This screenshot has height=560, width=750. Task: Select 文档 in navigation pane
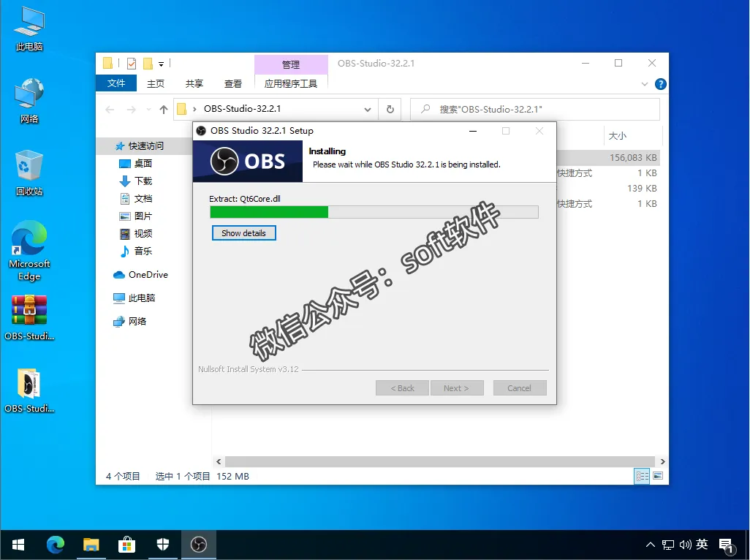pyautogui.click(x=143, y=198)
